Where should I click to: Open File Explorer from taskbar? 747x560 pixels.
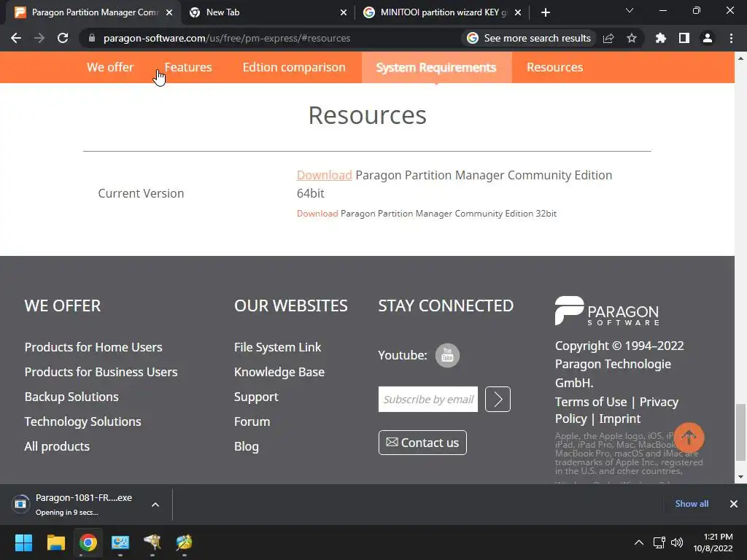55,542
